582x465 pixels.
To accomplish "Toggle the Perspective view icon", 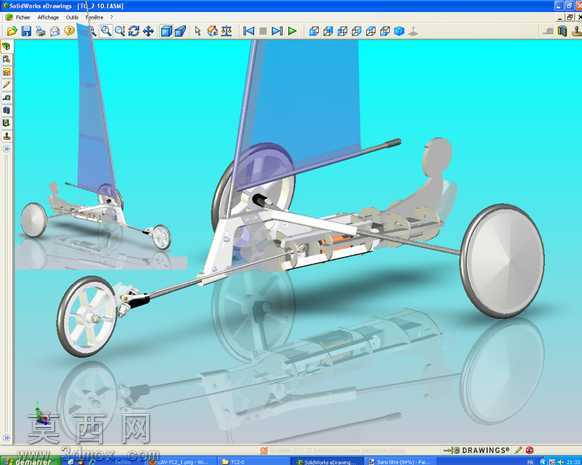I will 180,31.
